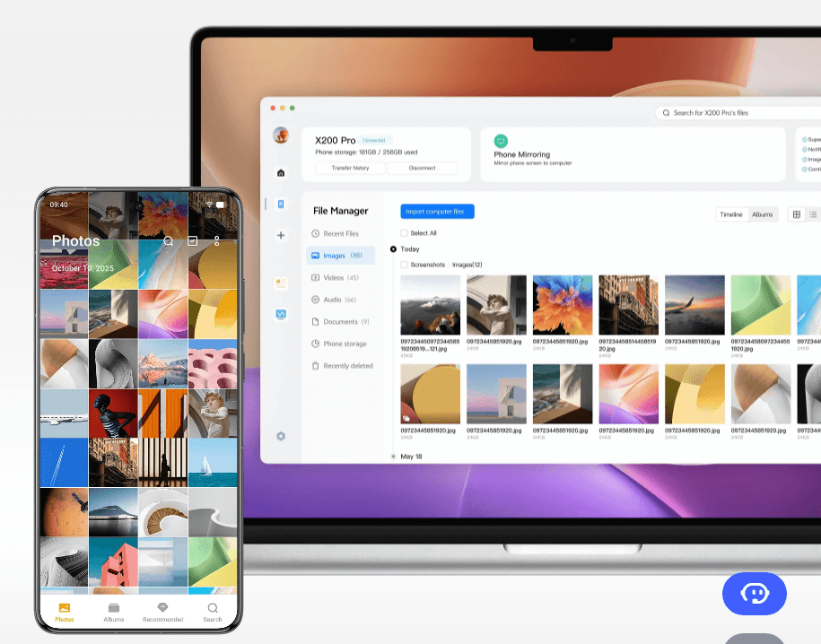Image resolution: width=821 pixels, height=644 pixels.
Task: Select the Timeline view tab
Action: pos(731,214)
